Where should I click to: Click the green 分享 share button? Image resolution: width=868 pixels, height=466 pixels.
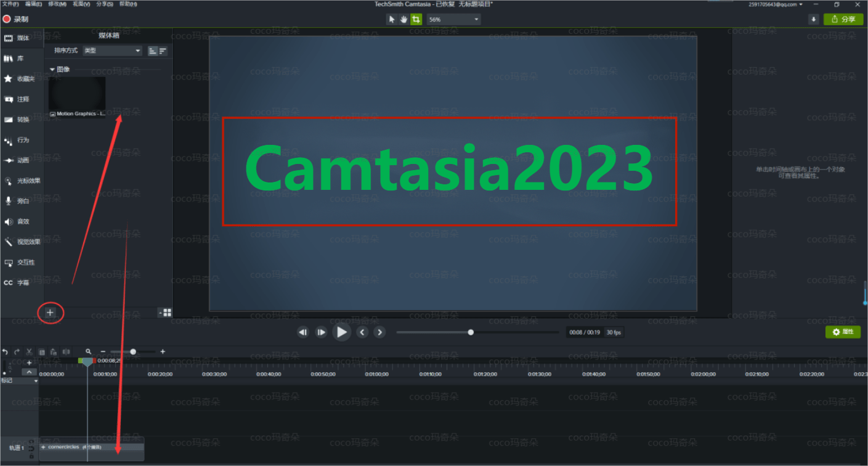point(843,19)
